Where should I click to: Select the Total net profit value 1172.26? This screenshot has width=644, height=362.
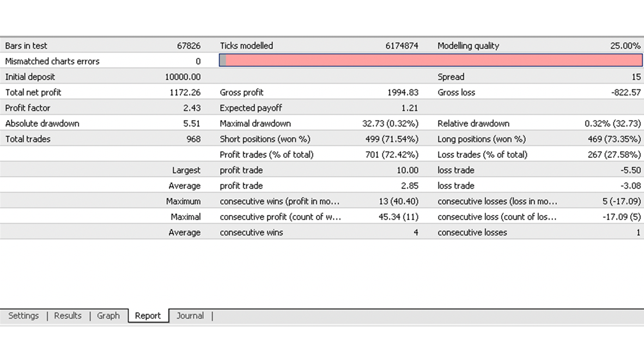(185, 92)
